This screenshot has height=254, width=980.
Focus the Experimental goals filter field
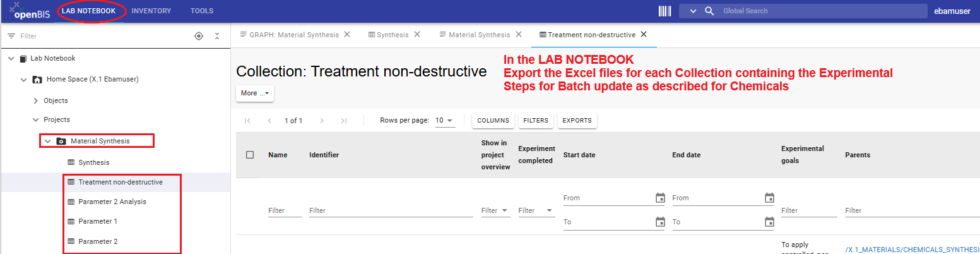[x=809, y=210]
